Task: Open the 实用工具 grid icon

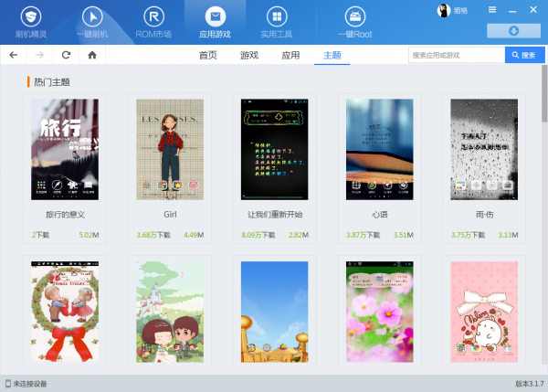Action: coord(274,17)
